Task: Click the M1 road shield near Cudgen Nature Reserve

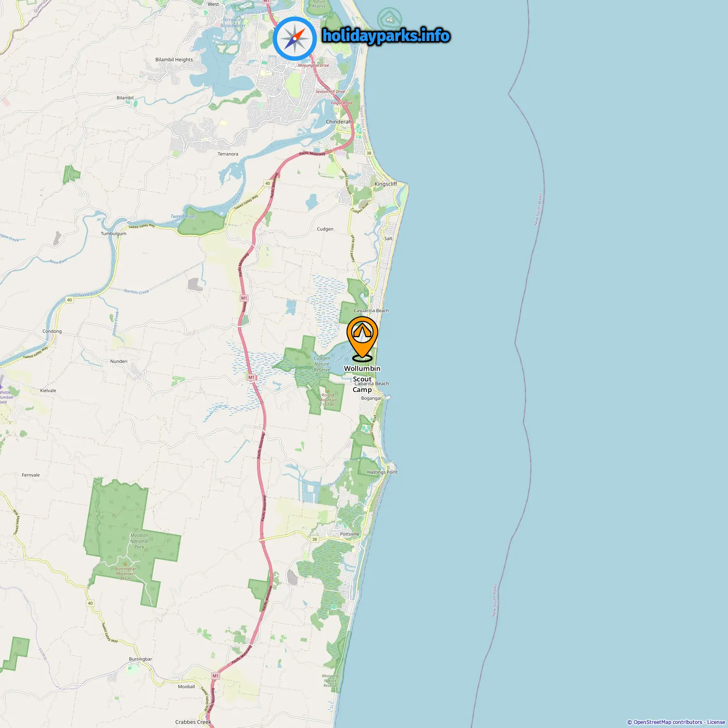Action: coord(251,377)
